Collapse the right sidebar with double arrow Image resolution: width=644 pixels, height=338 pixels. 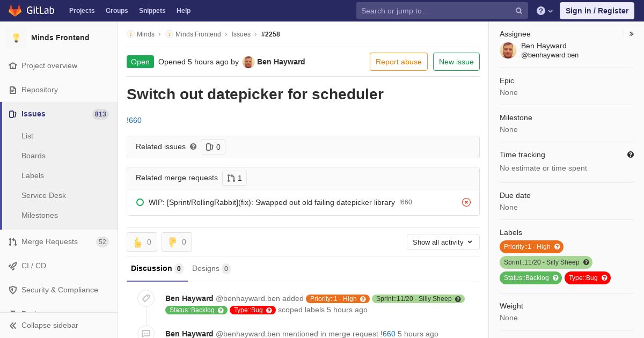[632, 34]
